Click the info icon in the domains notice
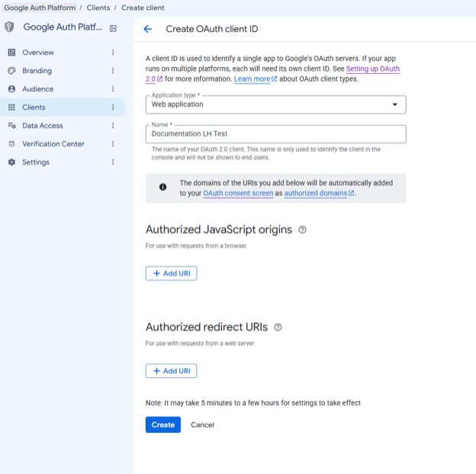The width and height of the screenshot is (476, 474). click(162, 187)
